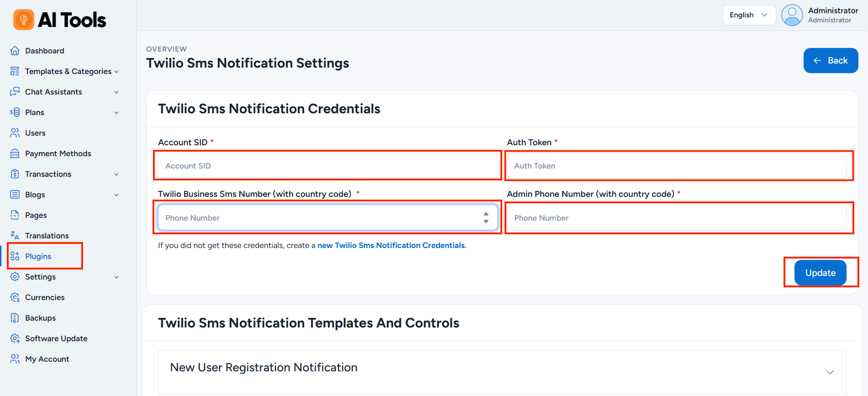
Task: Expand the Chat Assistants chevron
Action: coord(116,92)
